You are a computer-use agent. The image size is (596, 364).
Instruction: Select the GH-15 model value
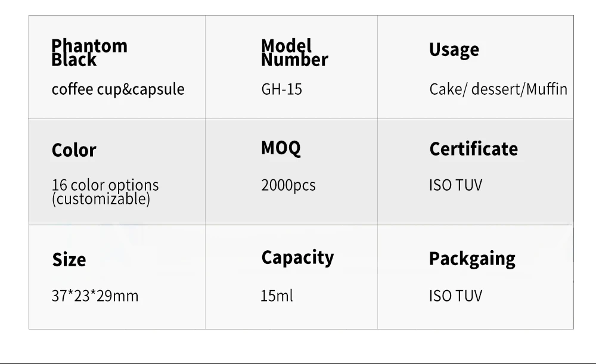pyautogui.click(x=282, y=90)
